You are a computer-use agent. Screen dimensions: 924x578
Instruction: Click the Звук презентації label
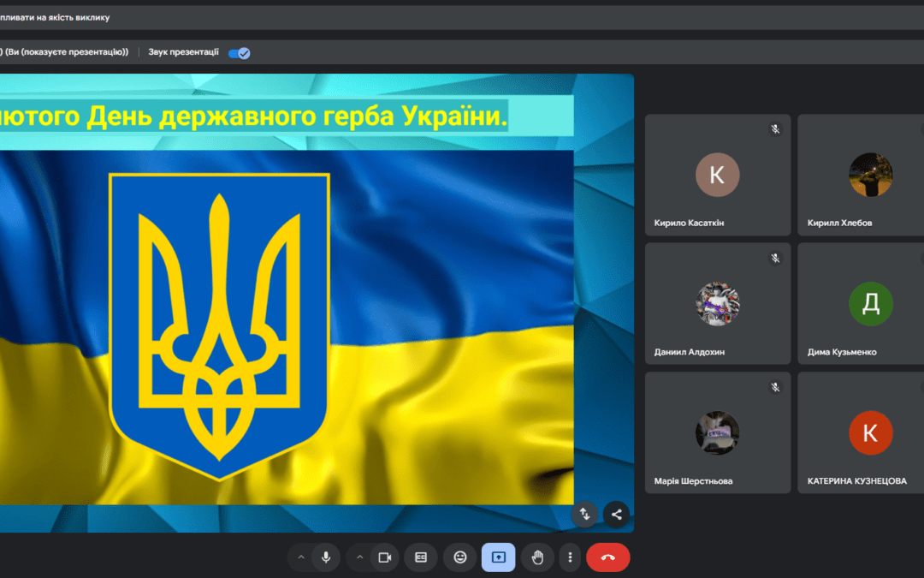[183, 52]
